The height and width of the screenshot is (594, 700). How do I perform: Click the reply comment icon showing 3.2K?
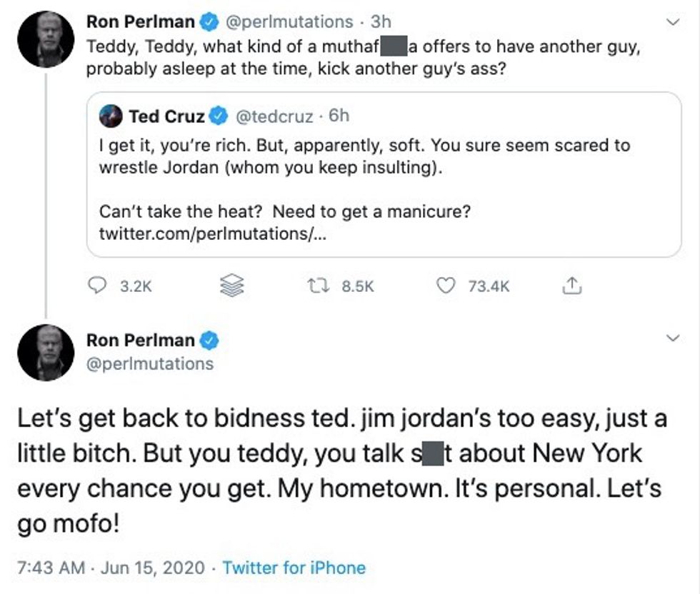coord(97,286)
